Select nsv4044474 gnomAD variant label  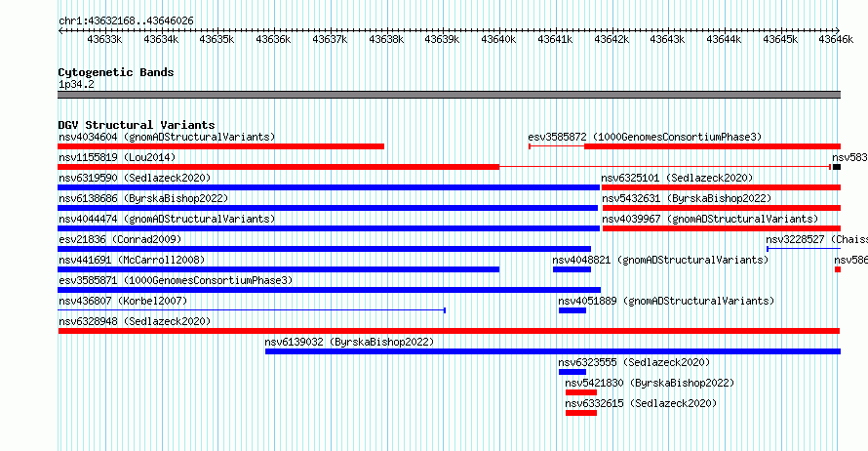(167, 219)
